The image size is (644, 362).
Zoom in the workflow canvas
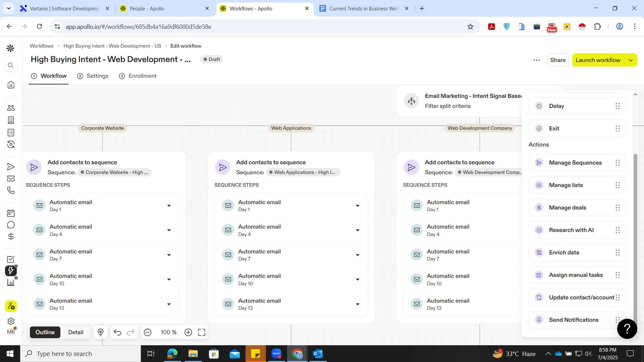coord(188,332)
